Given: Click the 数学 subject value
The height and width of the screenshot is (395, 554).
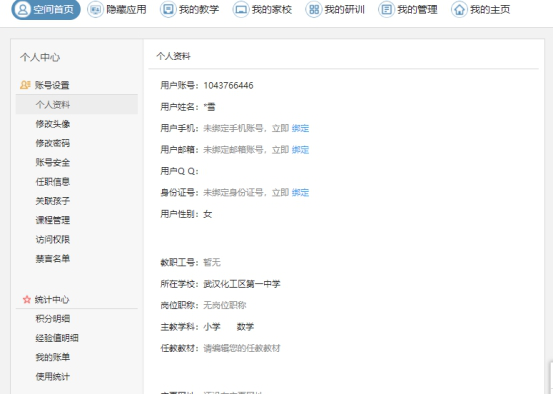Looking at the screenshot, I should (245, 327).
